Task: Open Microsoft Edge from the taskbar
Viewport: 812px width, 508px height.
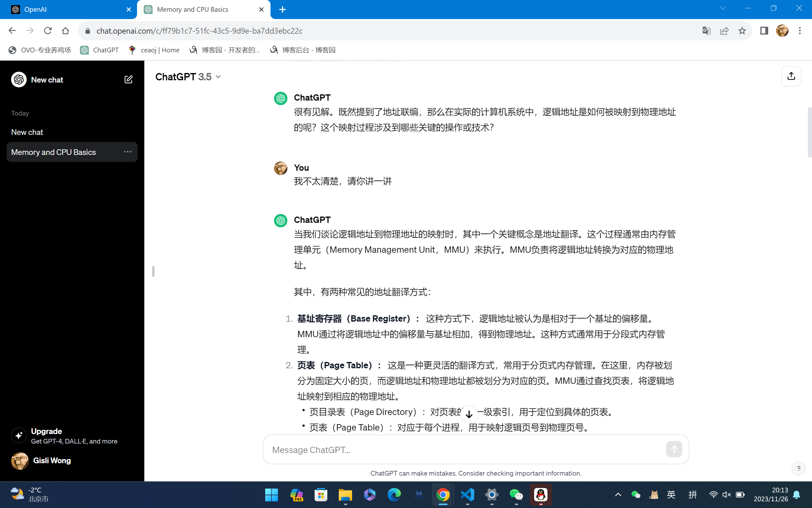Action: [x=394, y=495]
